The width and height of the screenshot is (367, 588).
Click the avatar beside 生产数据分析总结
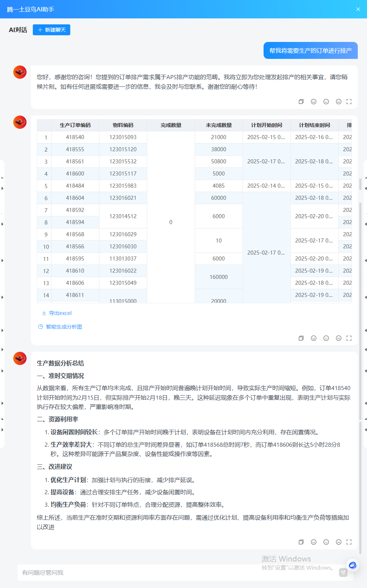20,358
